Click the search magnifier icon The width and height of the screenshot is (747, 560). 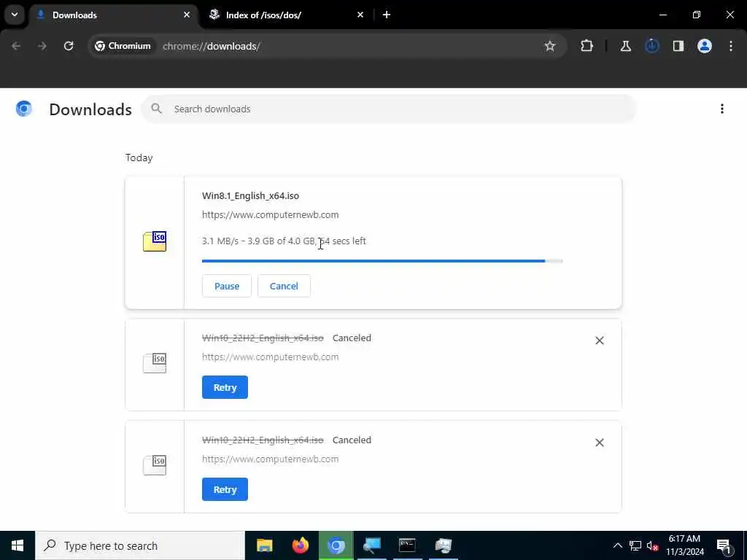pos(156,109)
